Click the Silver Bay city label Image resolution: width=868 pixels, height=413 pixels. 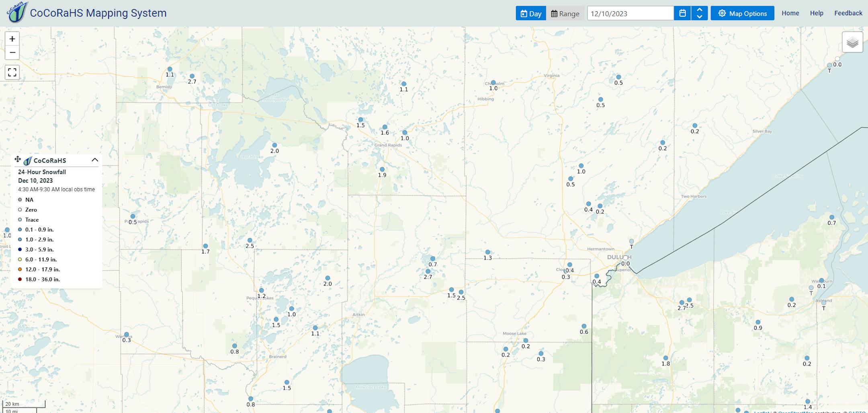(x=762, y=131)
